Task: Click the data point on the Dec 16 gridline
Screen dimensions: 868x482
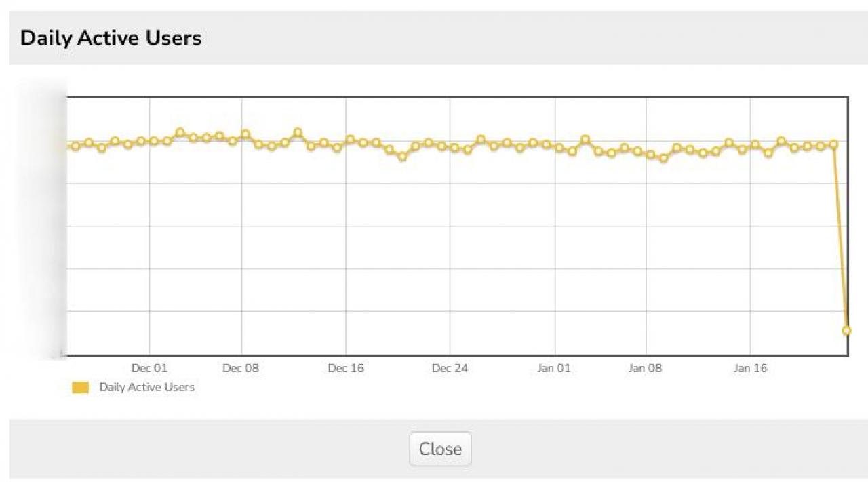Action: tap(350, 139)
